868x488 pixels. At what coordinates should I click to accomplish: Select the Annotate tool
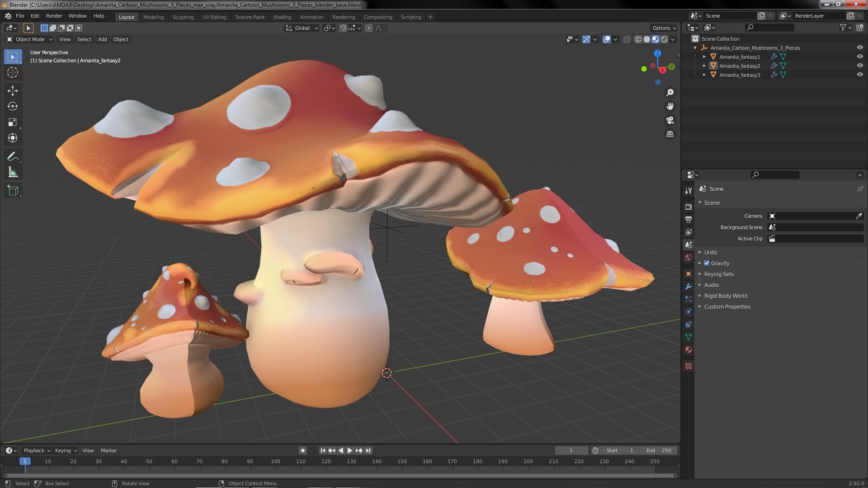[13, 157]
